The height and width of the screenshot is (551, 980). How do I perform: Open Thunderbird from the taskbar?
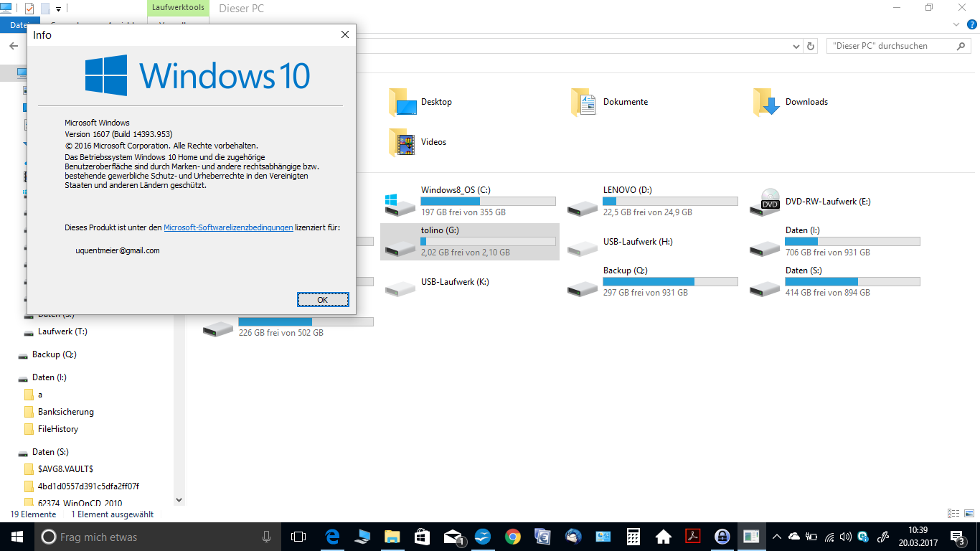[x=573, y=537]
